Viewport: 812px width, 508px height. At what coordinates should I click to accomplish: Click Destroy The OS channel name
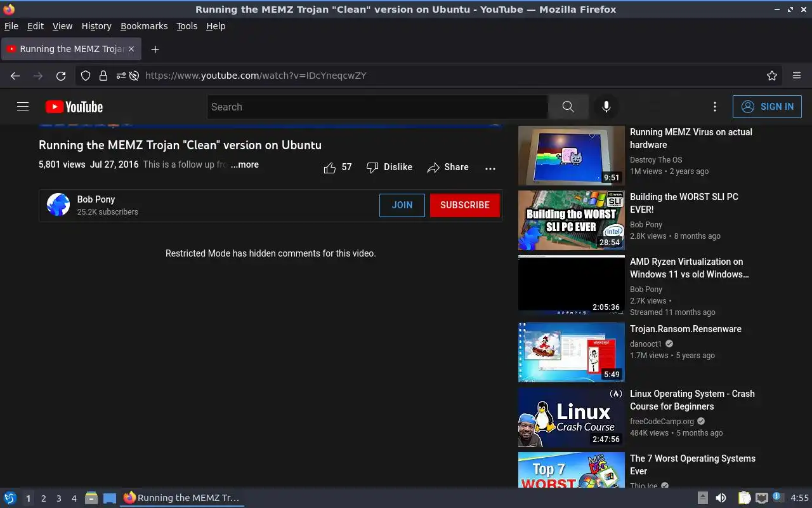click(x=656, y=160)
